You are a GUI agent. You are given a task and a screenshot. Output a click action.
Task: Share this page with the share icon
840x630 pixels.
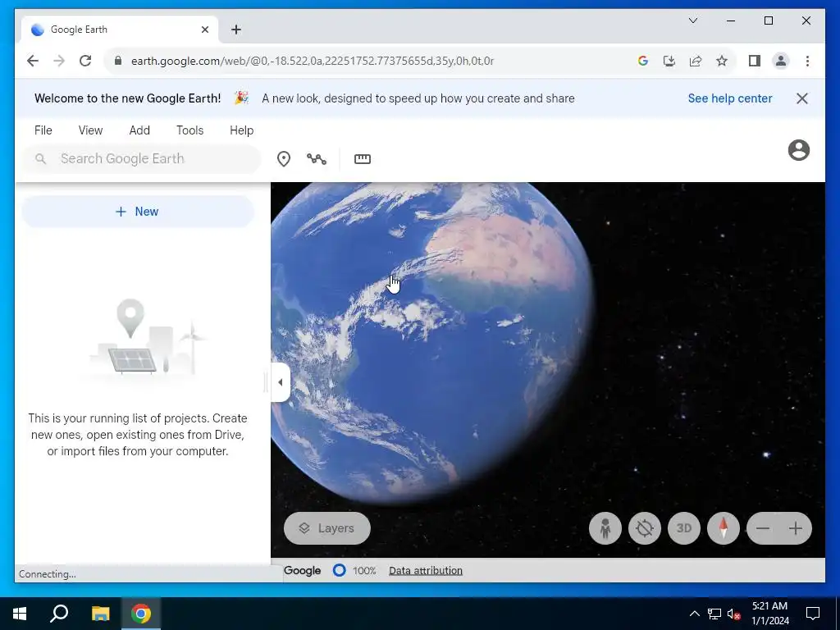[696, 61]
